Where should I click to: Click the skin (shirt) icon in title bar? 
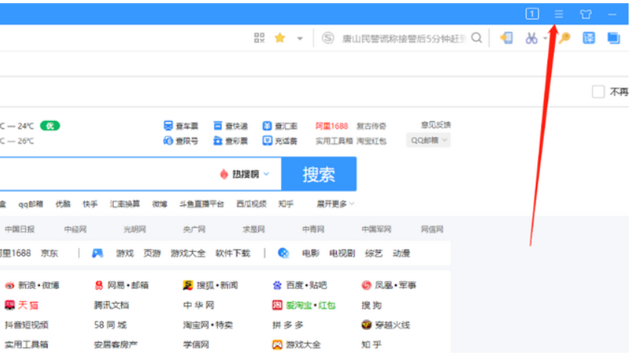(585, 14)
